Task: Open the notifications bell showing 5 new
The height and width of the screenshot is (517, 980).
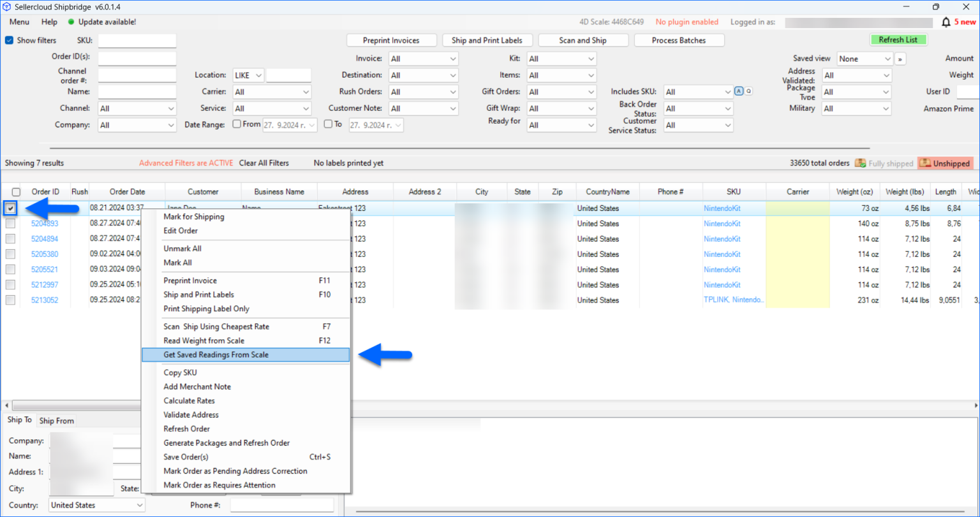Action: click(x=946, y=21)
